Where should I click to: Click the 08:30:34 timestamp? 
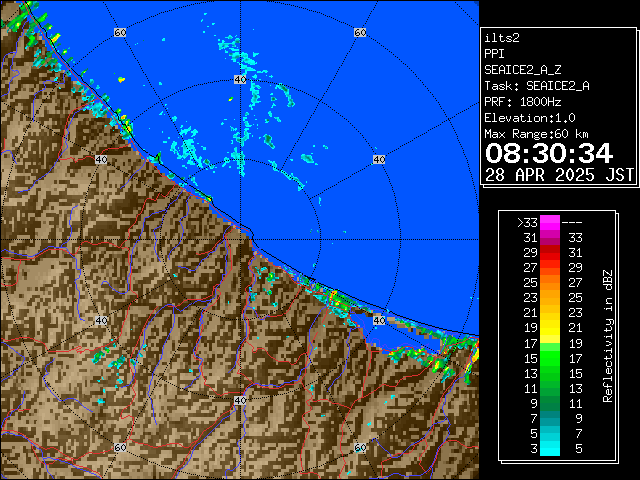click(x=549, y=153)
